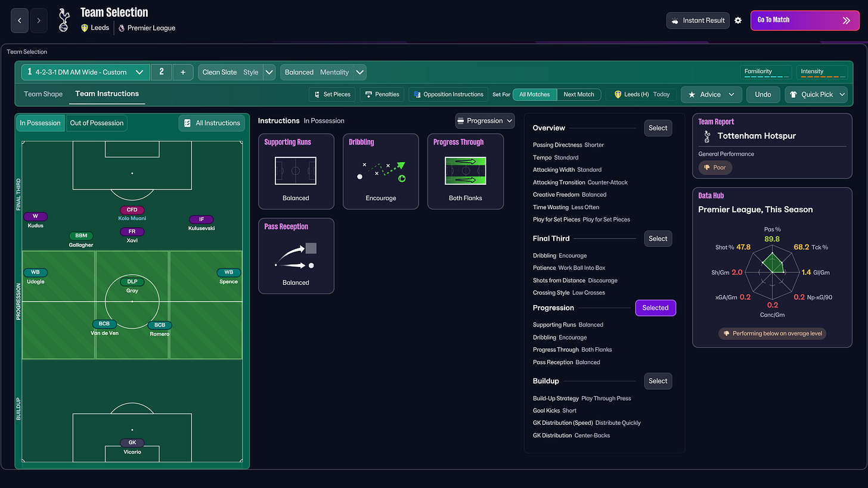
Task: Click Kudus W role badge
Action: [36, 216]
